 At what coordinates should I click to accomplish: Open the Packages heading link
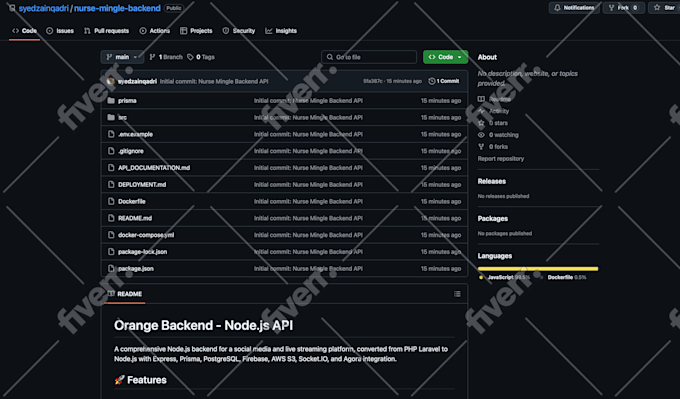493,219
